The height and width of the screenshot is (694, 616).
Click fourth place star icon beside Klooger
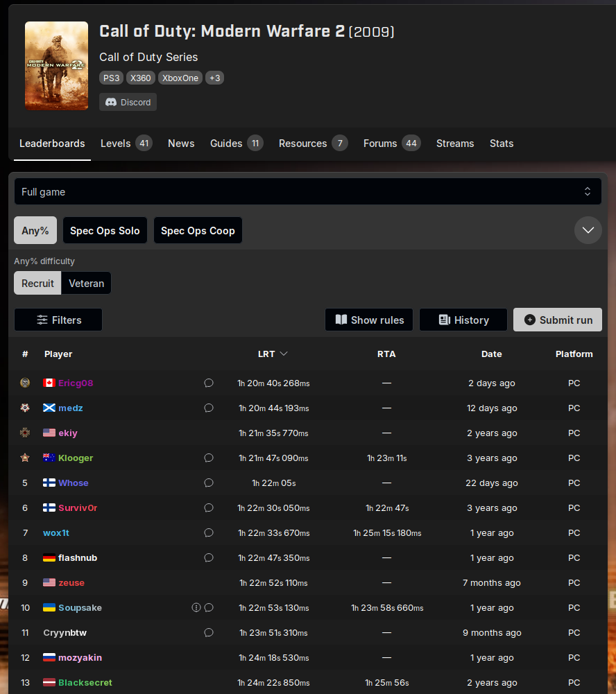(x=25, y=458)
